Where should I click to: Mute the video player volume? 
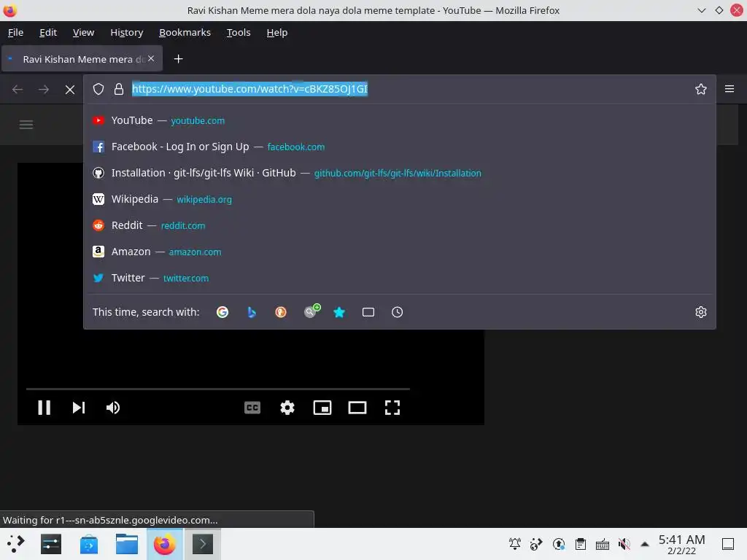[x=113, y=408]
